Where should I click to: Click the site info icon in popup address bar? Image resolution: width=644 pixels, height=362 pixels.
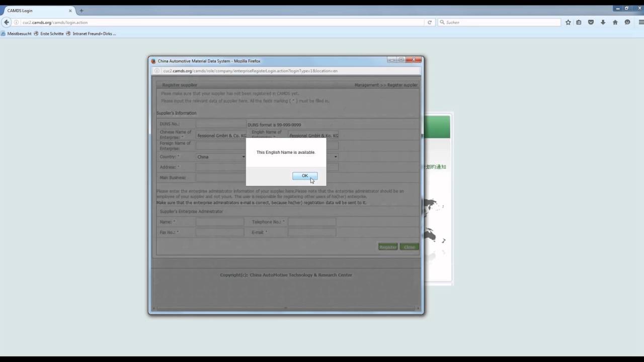156,71
